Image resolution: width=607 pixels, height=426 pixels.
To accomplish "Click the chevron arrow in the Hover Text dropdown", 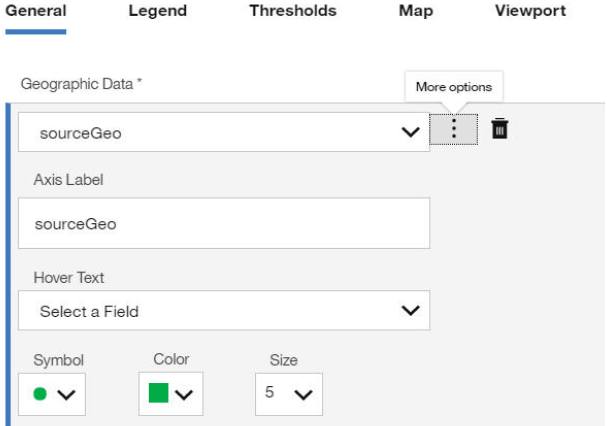I will [410, 311].
